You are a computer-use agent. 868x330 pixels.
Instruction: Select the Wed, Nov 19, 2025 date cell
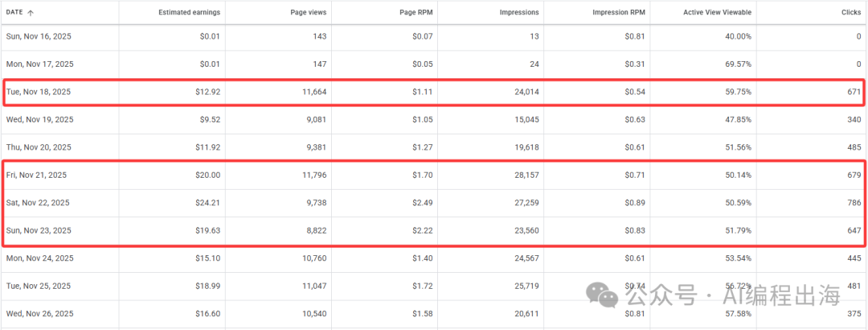point(40,120)
